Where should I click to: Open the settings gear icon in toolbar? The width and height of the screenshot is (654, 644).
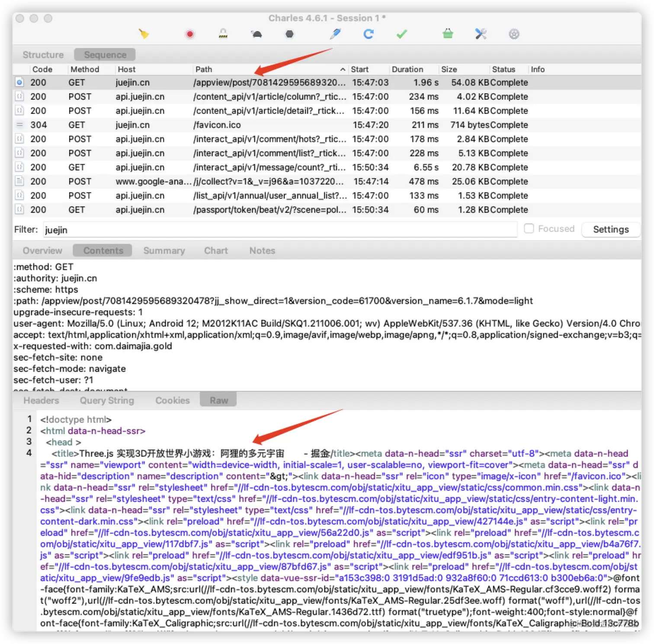[514, 34]
